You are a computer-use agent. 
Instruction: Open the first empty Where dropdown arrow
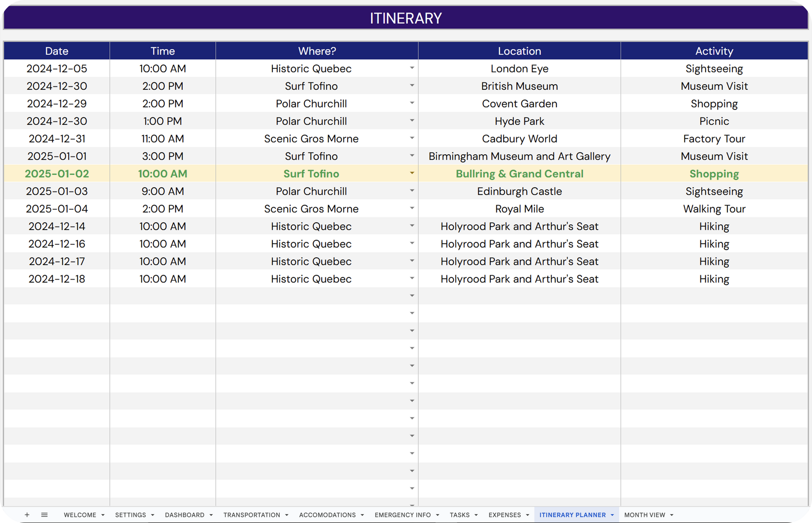coord(412,296)
